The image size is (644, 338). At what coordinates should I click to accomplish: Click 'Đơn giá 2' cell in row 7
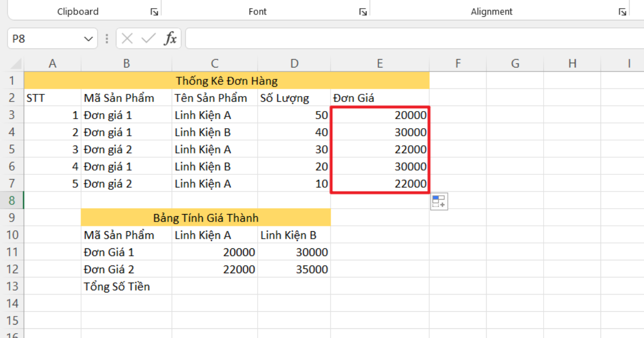pos(127,183)
